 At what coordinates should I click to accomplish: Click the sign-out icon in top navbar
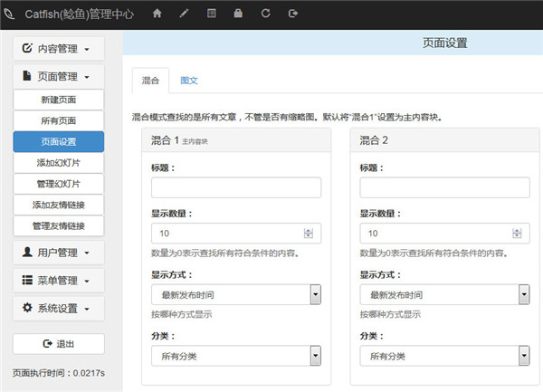tap(292, 14)
